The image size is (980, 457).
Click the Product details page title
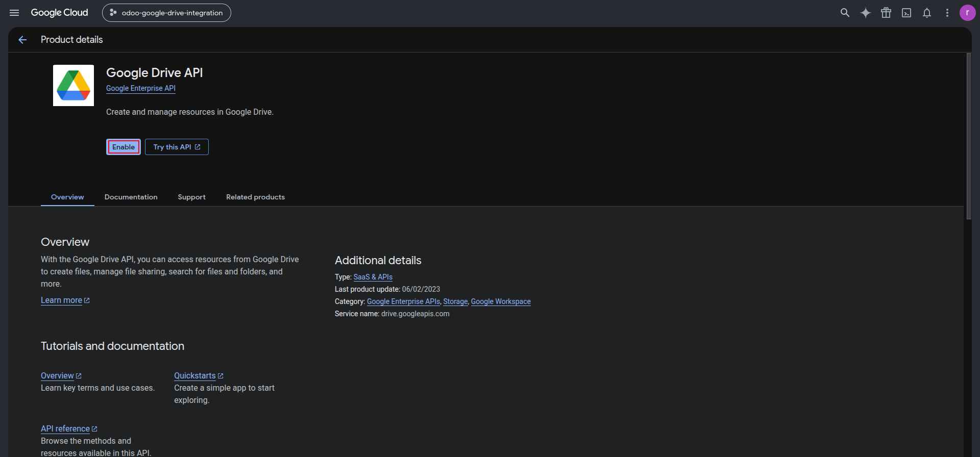(x=72, y=40)
